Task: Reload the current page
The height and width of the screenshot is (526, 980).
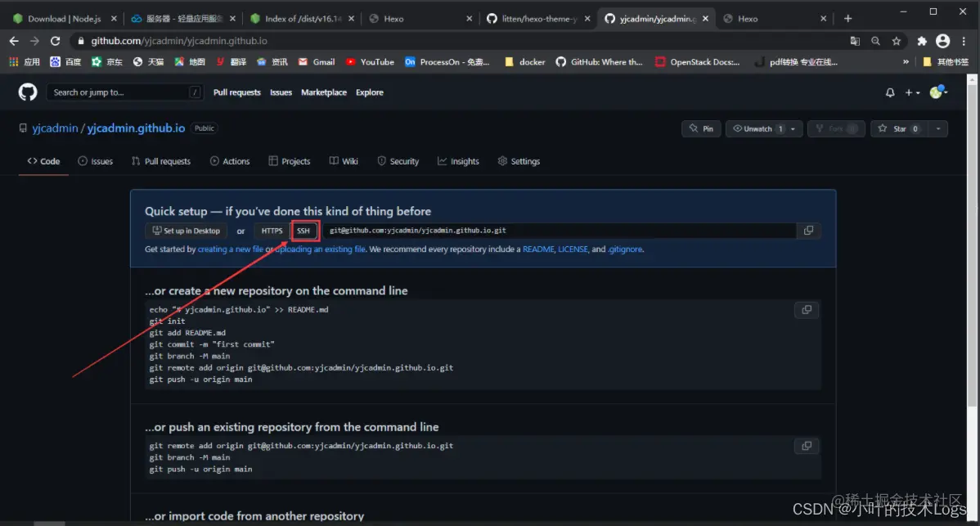Action: [x=55, y=41]
